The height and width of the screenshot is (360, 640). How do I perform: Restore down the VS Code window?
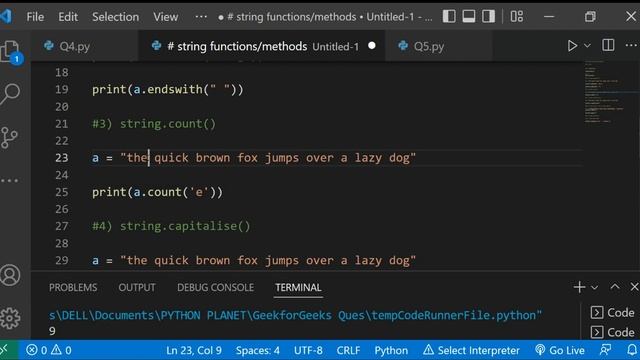tap(590, 17)
